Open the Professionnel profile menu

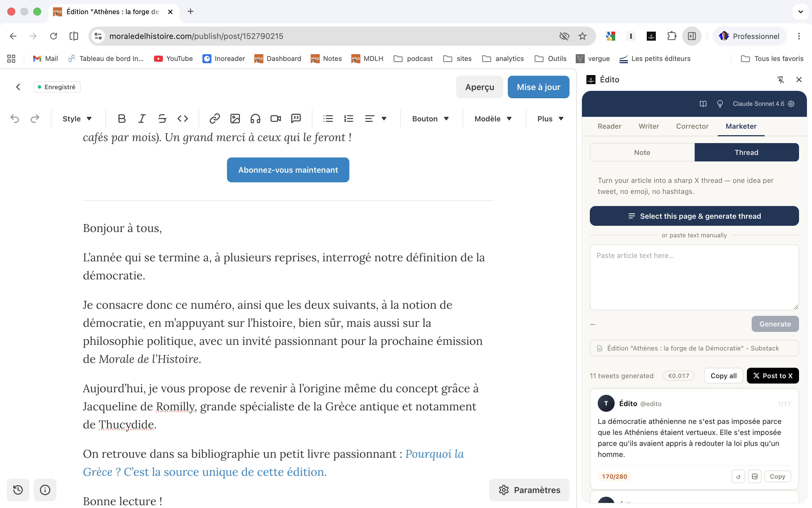[x=749, y=36]
